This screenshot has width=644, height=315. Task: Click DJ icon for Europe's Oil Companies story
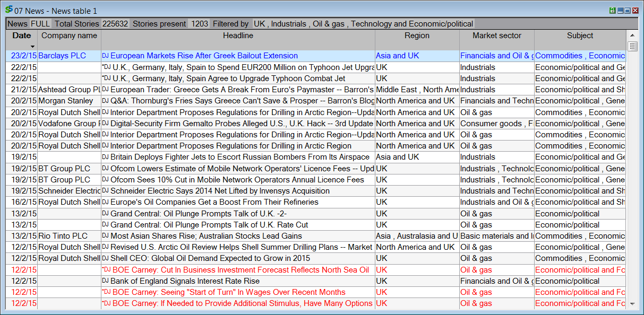pyautogui.click(x=105, y=202)
